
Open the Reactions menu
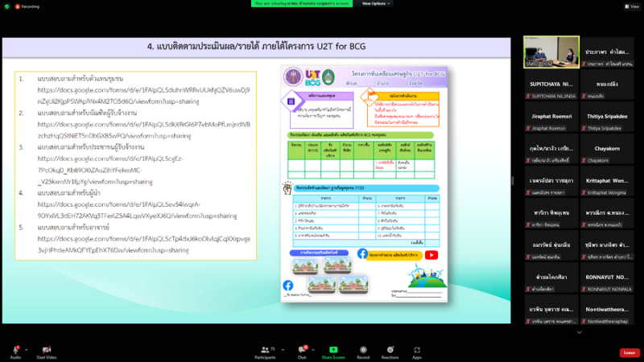[390, 352]
